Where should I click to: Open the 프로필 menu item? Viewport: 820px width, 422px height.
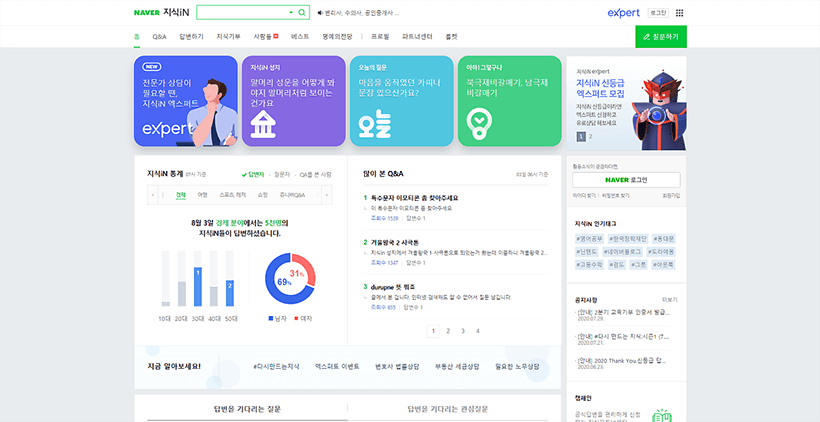click(x=380, y=37)
